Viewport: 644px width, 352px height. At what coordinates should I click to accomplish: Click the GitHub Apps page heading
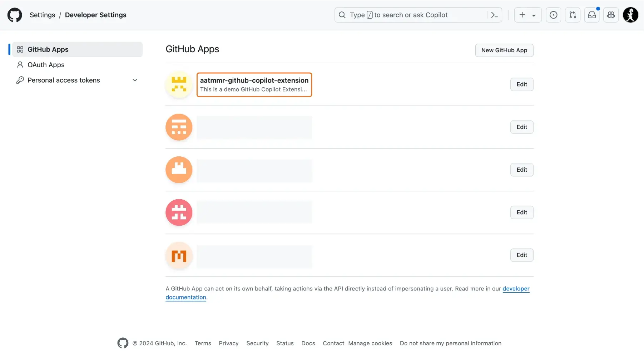tap(192, 49)
